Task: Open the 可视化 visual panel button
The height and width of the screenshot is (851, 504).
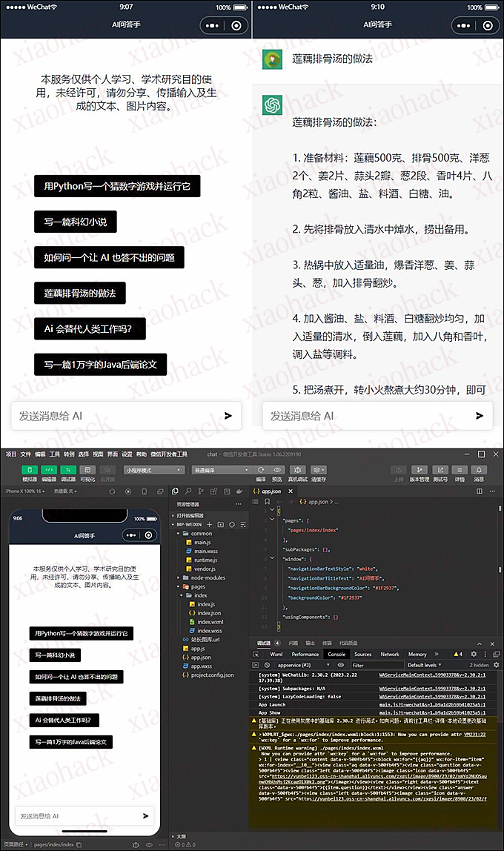Action: point(87,469)
